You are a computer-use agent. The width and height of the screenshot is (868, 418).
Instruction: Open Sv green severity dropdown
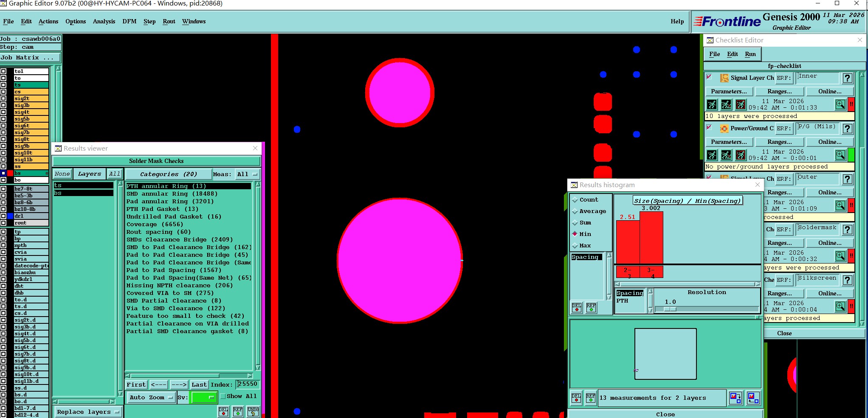tap(204, 398)
